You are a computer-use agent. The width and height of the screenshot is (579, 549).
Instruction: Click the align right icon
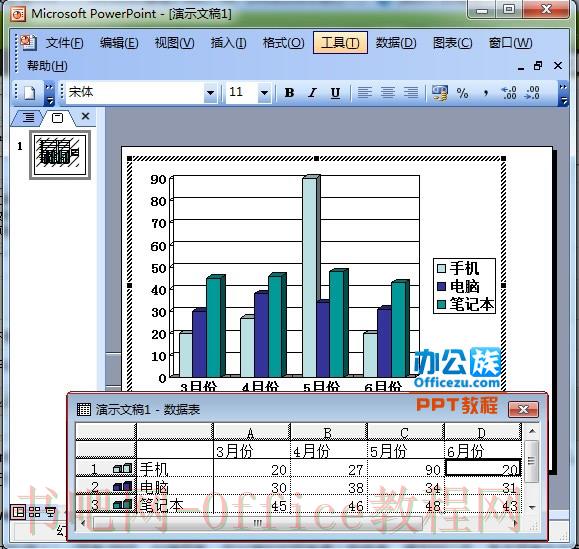pyautogui.click(x=411, y=93)
